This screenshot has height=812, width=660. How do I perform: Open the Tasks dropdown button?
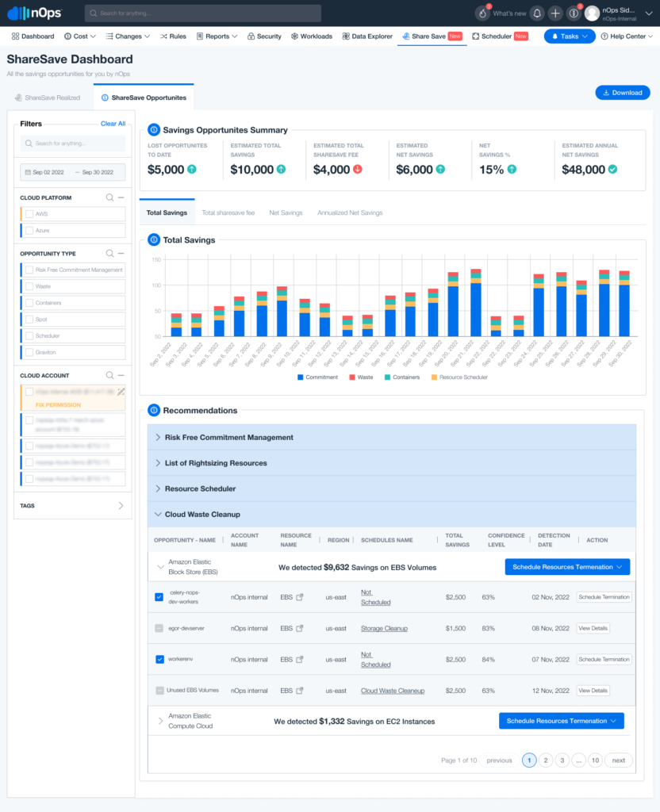570,36
